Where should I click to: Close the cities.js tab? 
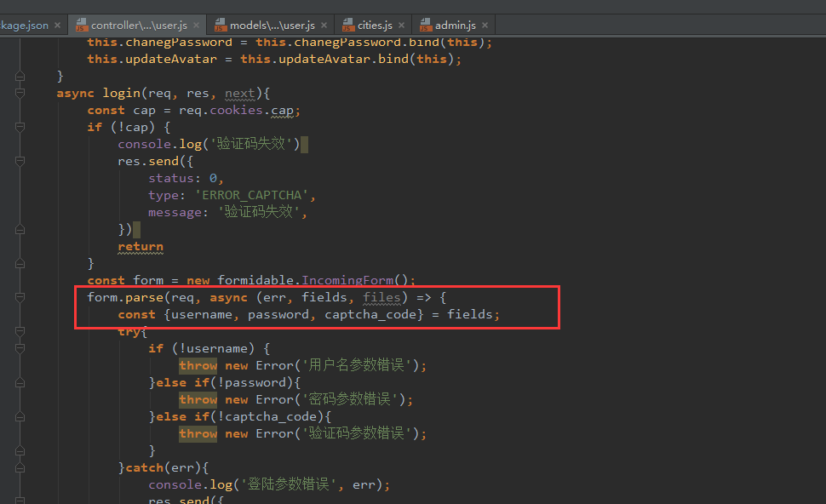tap(401, 25)
